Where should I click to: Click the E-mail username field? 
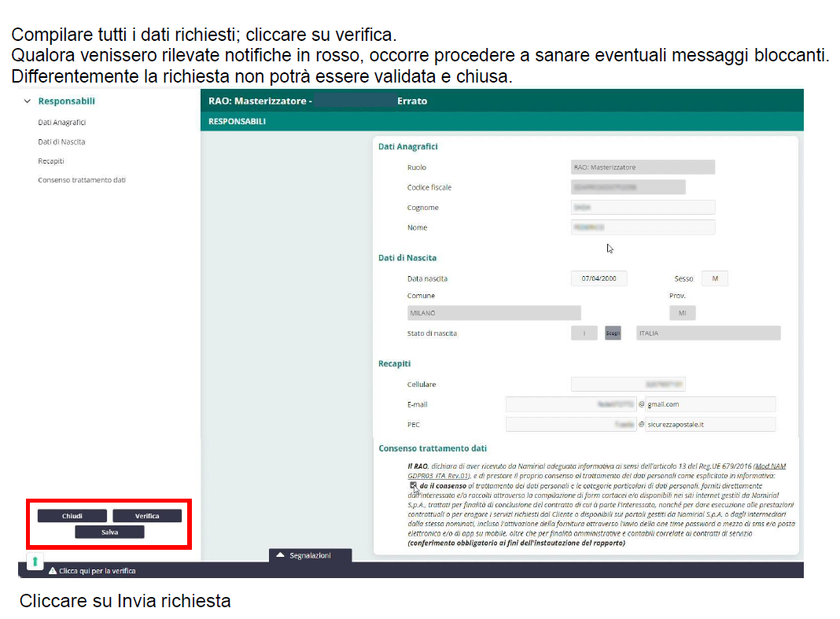coord(571,404)
